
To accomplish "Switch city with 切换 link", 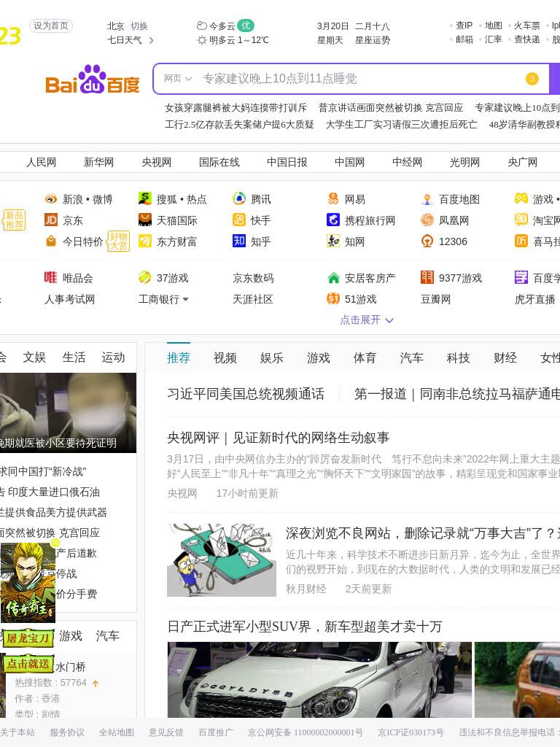I will click(x=139, y=26).
